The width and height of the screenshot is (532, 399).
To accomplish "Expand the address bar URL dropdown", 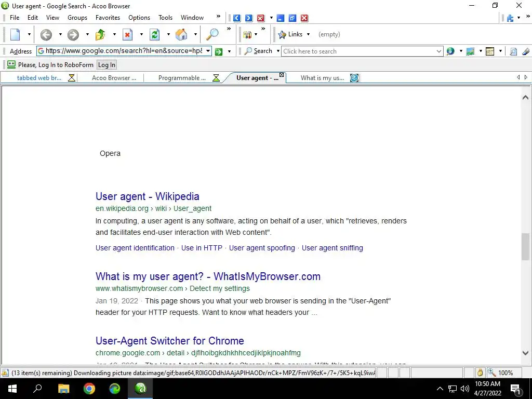I will coord(208,51).
